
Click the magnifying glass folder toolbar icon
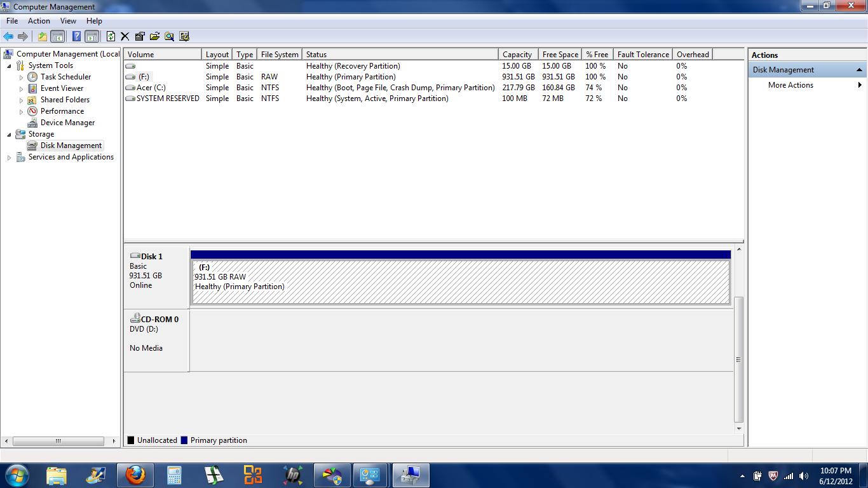pyautogui.click(x=170, y=36)
